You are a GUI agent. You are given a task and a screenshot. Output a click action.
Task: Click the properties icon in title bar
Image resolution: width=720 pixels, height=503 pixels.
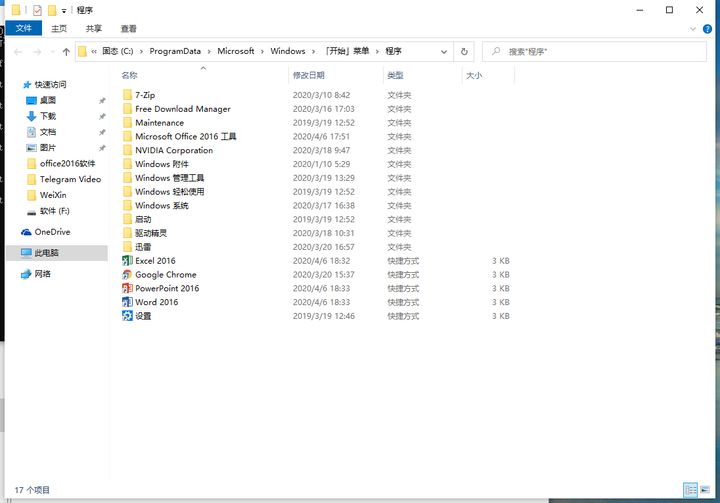[x=37, y=10]
